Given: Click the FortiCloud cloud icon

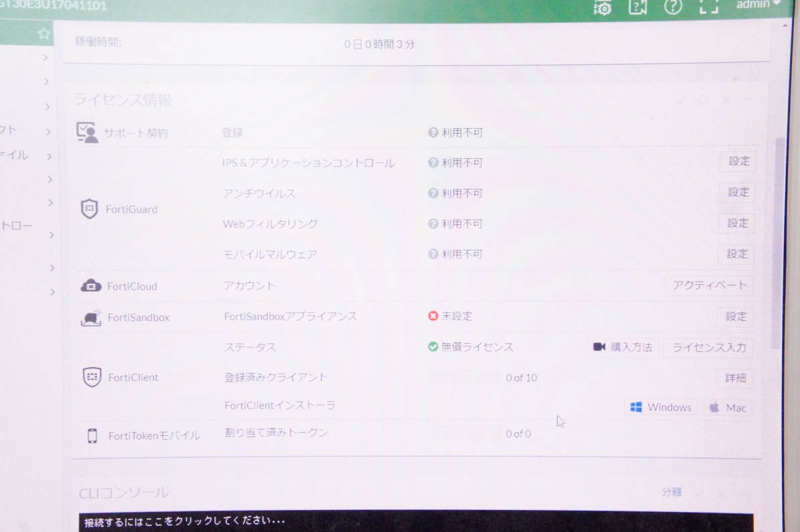Looking at the screenshot, I should point(91,286).
